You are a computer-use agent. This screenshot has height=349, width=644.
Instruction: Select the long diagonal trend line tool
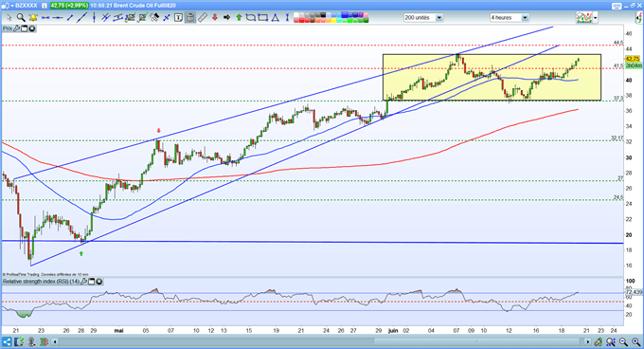pyautogui.click(x=82, y=18)
